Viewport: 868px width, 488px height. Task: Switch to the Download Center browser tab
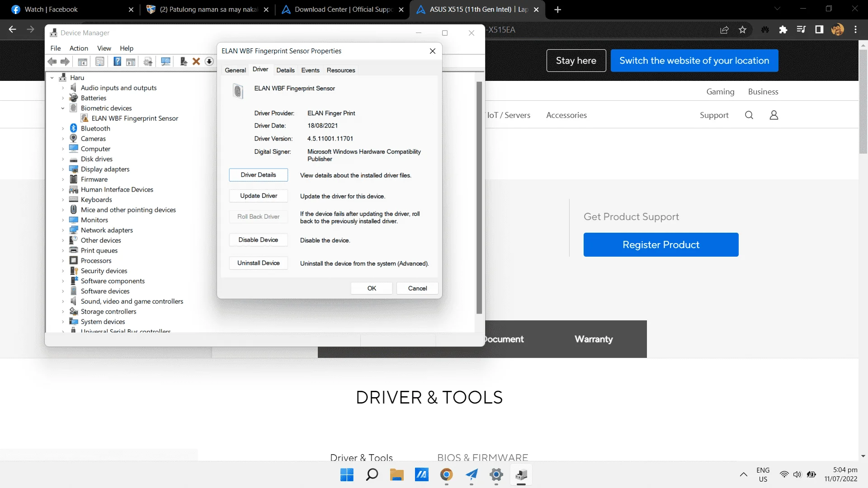pos(342,9)
